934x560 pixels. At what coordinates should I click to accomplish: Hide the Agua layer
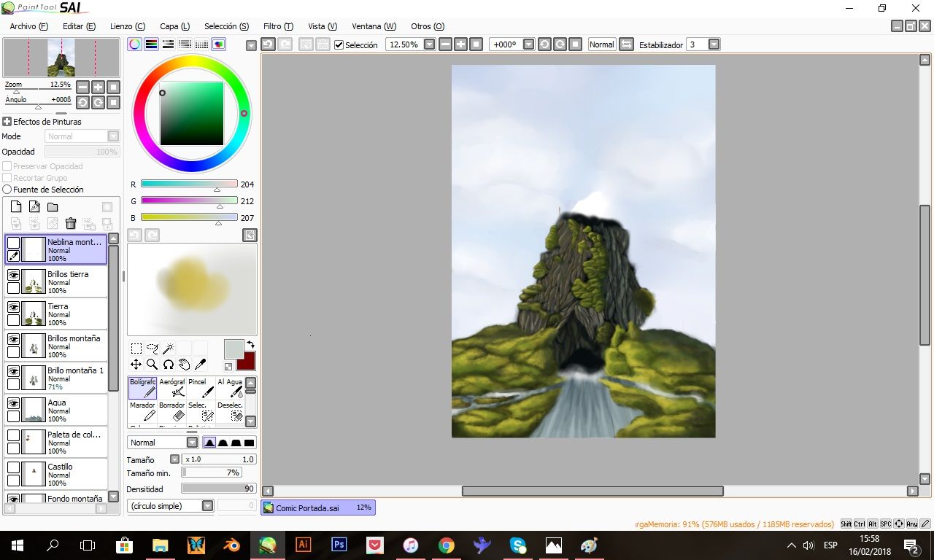pyautogui.click(x=13, y=403)
